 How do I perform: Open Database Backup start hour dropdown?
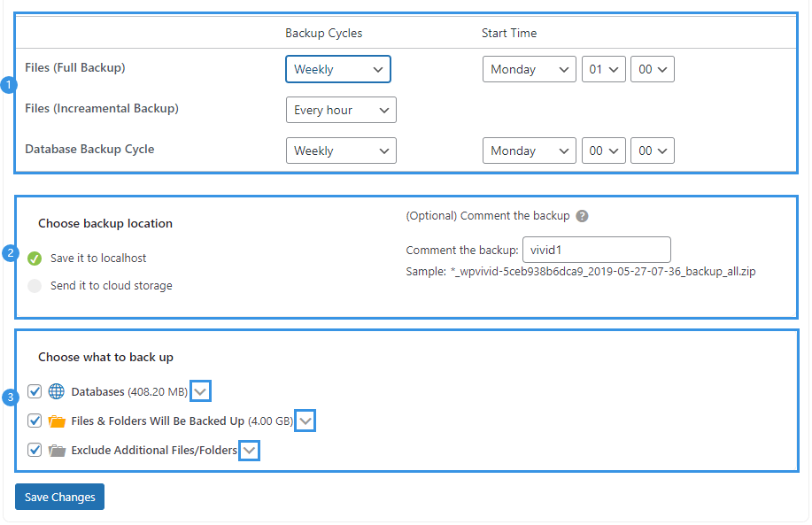[x=604, y=151]
